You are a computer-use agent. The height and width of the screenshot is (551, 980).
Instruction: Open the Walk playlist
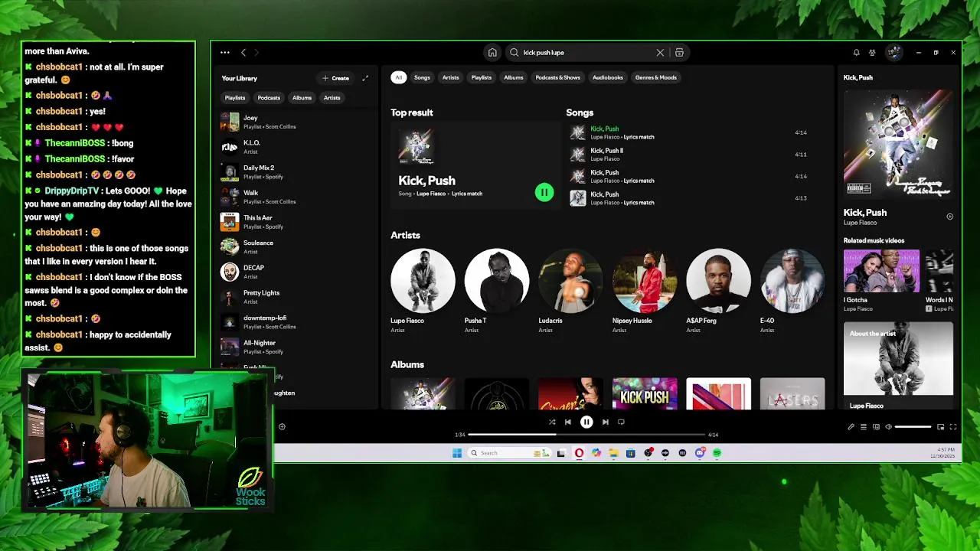[x=295, y=197]
